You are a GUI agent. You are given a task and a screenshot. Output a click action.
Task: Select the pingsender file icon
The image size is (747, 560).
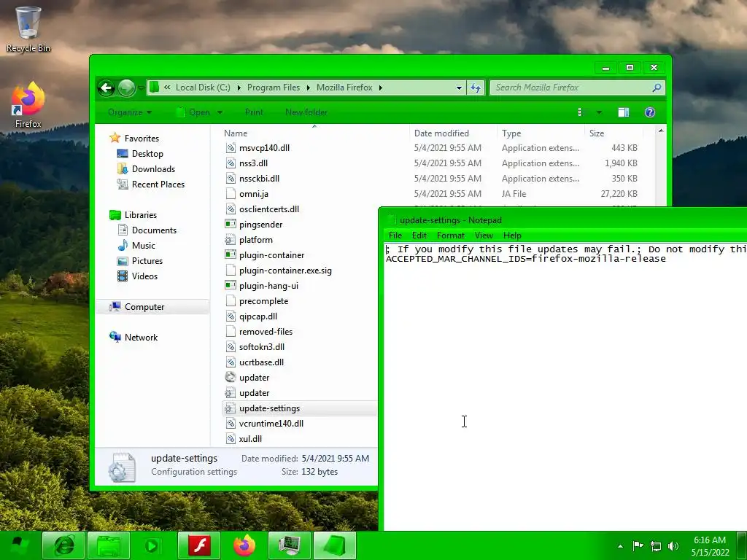pos(231,225)
